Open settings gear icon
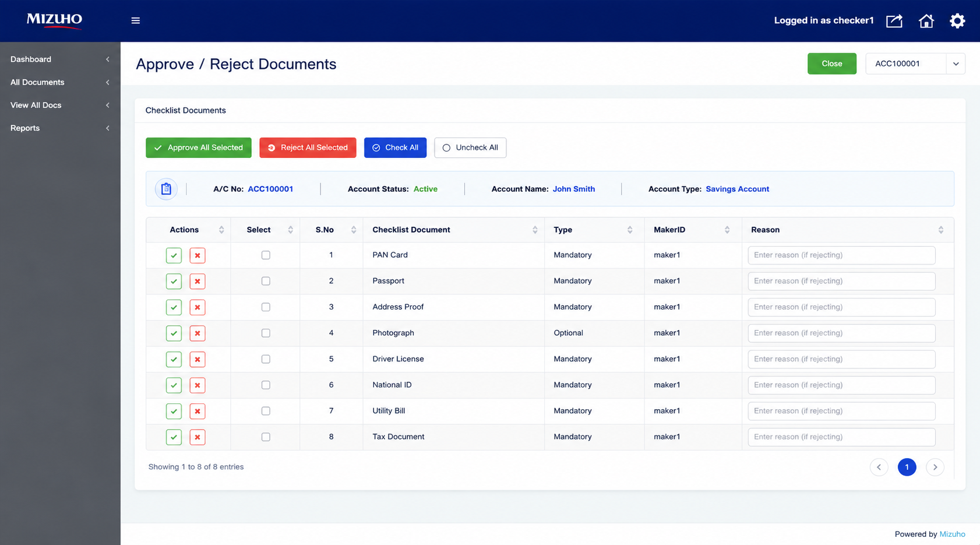980x545 pixels. (957, 21)
